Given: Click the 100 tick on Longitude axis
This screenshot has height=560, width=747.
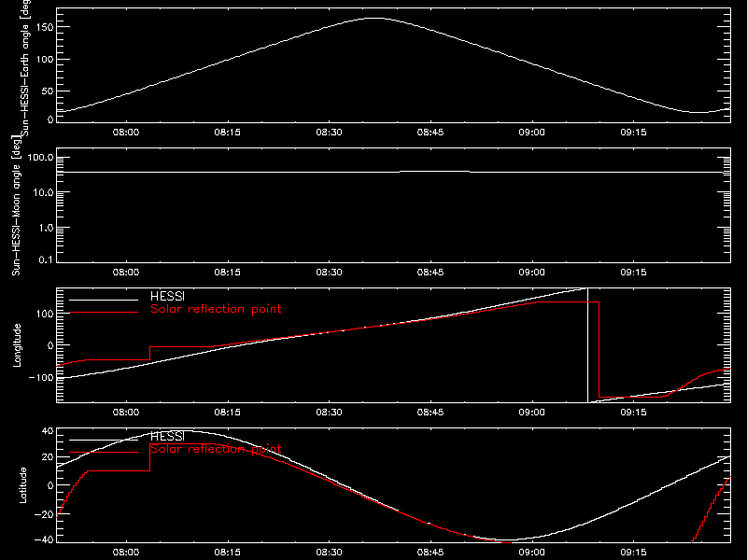Looking at the screenshot, I should 45,314.
